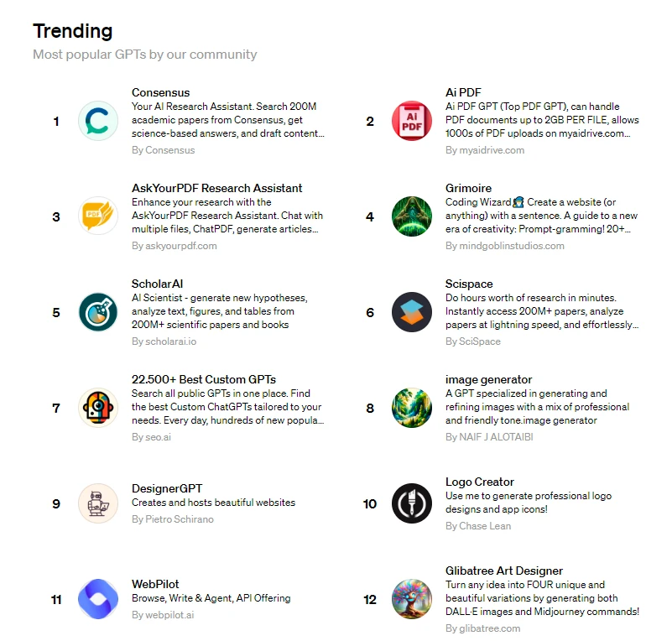The image size is (672, 641).
Task: Click the DesignerGPT robot icon
Action: [x=98, y=503]
